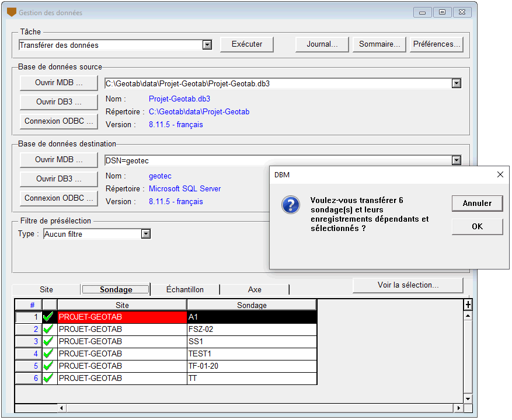The width and height of the screenshot is (512, 420).
Task: Expand the Tâche dropdown list
Action: click(x=207, y=45)
